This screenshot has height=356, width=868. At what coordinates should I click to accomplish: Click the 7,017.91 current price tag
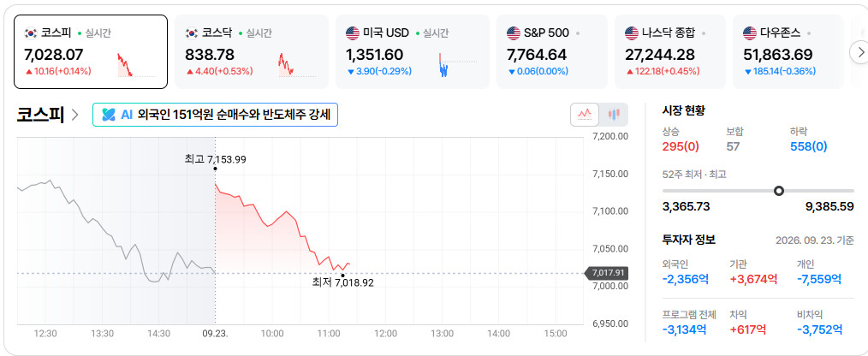click(x=606, y=273)
